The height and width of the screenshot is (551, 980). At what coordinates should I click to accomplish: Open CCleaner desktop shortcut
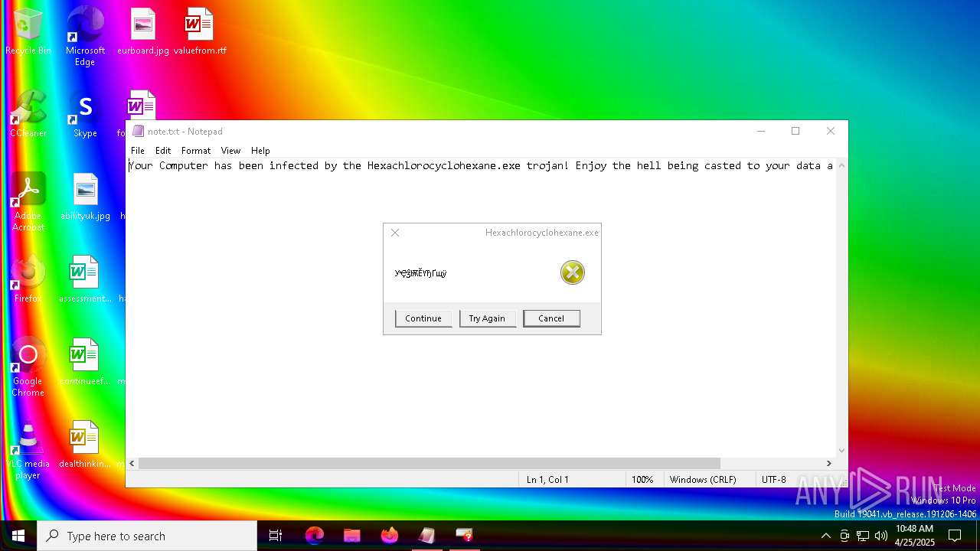point(28,113)
